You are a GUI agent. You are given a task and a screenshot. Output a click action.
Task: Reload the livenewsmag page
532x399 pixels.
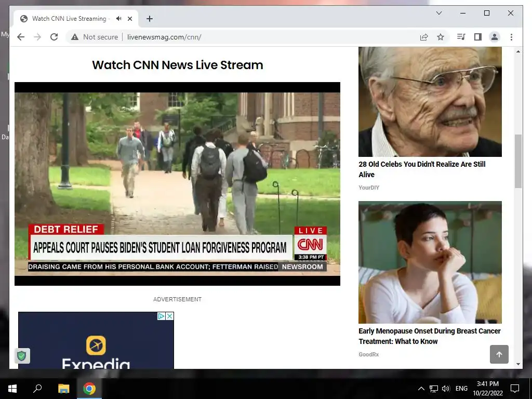pyautogui.click(x=54, y=37)
